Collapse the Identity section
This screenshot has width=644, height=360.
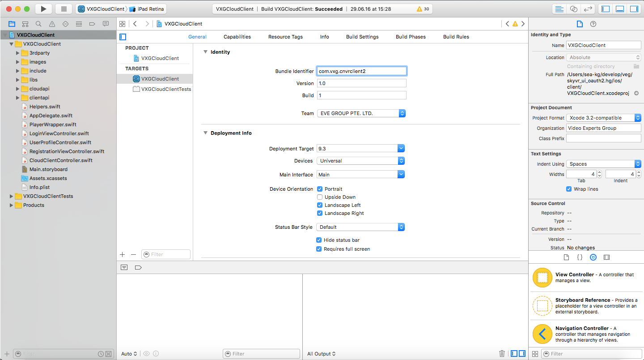pos(206,52)
